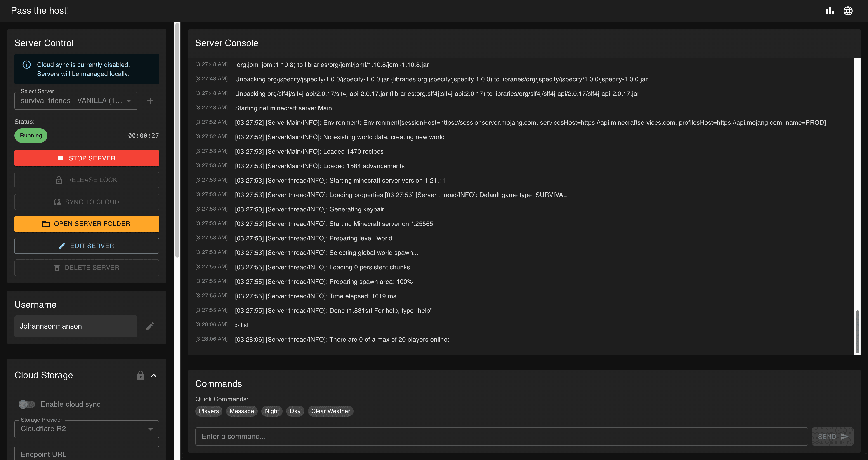Click the 'Pass the host!' app title
This screenshot has height=460, width=868.
[40, 10]
